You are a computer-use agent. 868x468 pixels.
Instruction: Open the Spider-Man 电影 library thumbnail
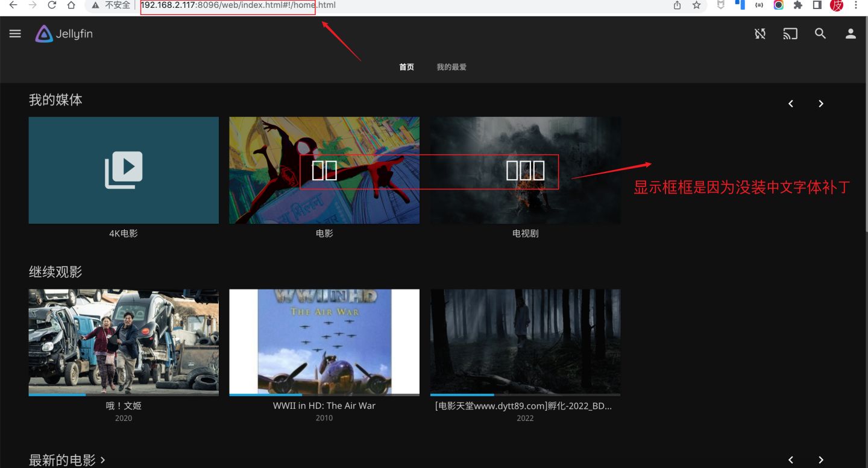324,170
